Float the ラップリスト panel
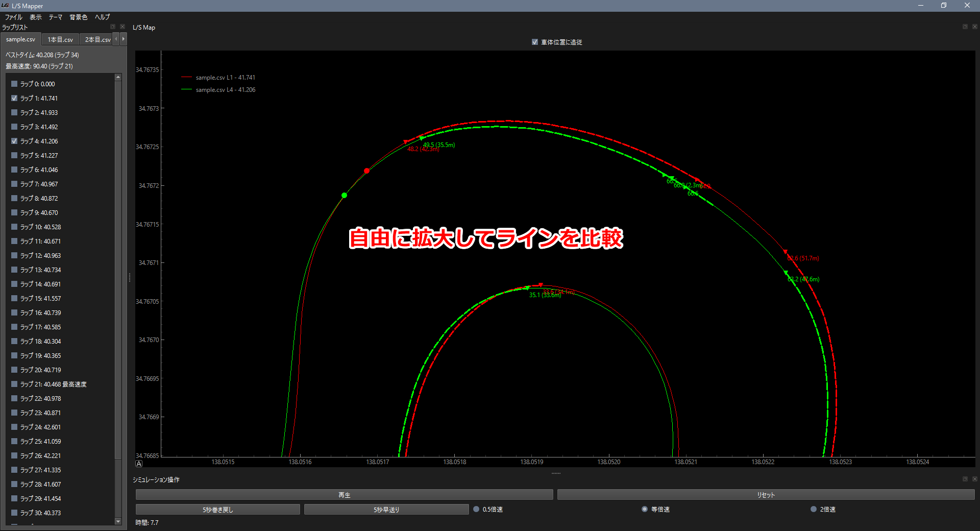Screen dimensions: 980x531 click(x=113, y=27)
